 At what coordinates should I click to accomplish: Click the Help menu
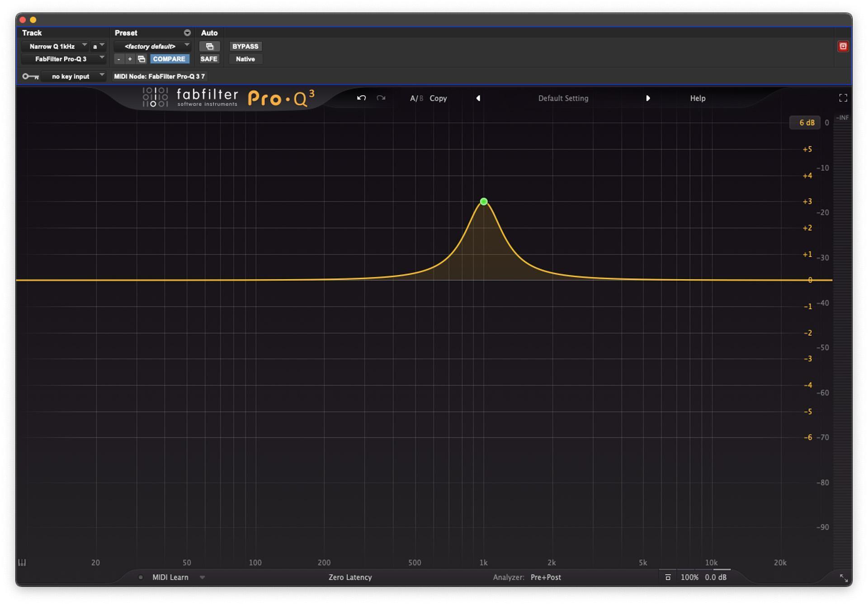point(698,98)
